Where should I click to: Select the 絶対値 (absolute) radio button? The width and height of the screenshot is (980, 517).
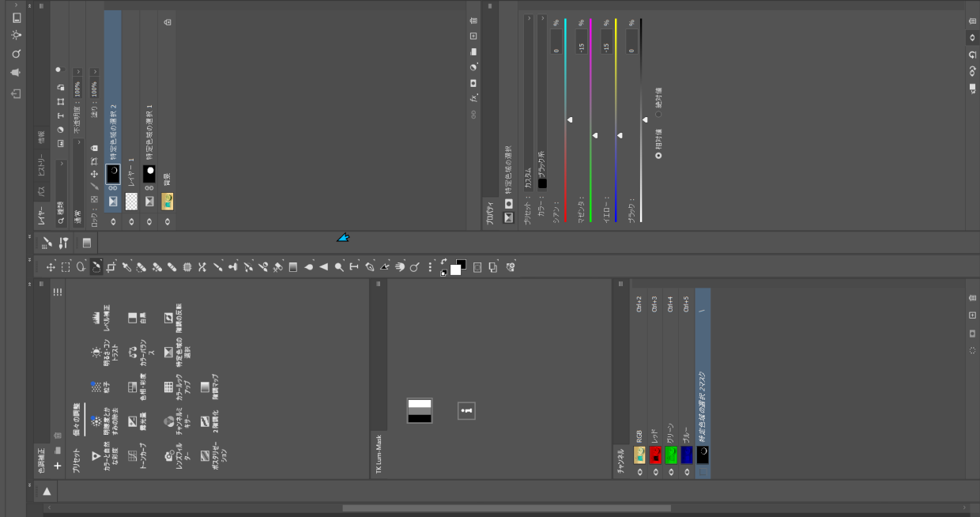(x=658, y=114)
